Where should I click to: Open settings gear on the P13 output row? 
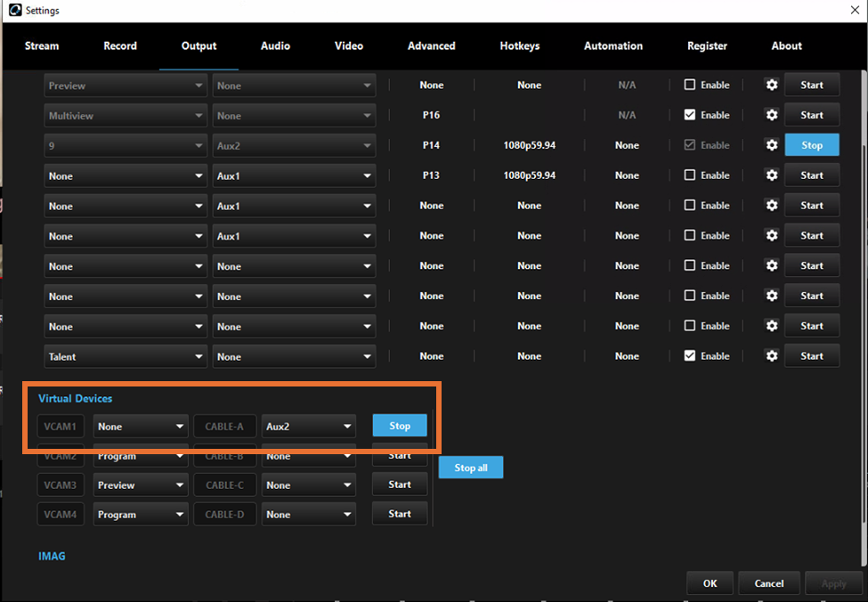coord(771,175)
